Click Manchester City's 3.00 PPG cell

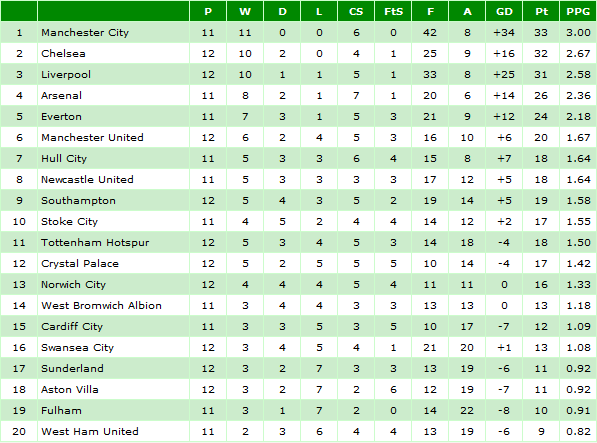pos(578,33)
